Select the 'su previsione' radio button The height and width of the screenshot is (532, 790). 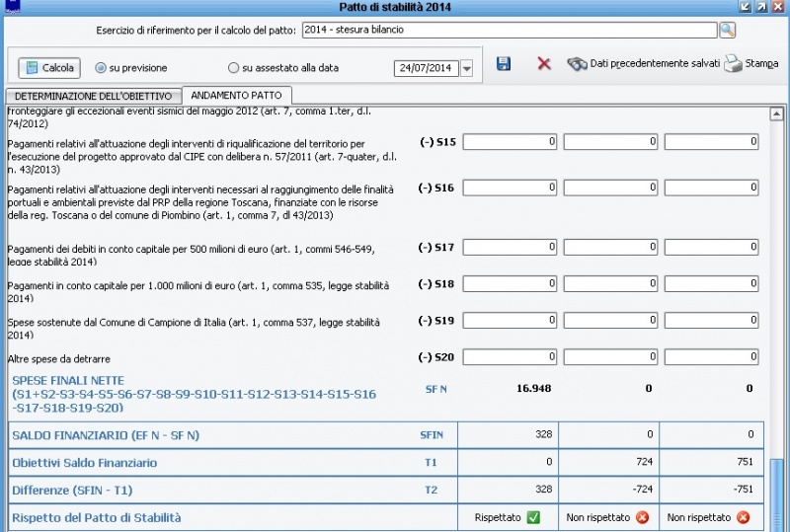click(101, 68)
